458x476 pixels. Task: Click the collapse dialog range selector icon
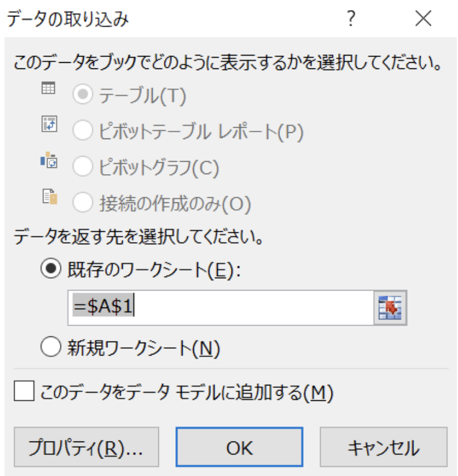pyautogui.click(x=390, y=309)
